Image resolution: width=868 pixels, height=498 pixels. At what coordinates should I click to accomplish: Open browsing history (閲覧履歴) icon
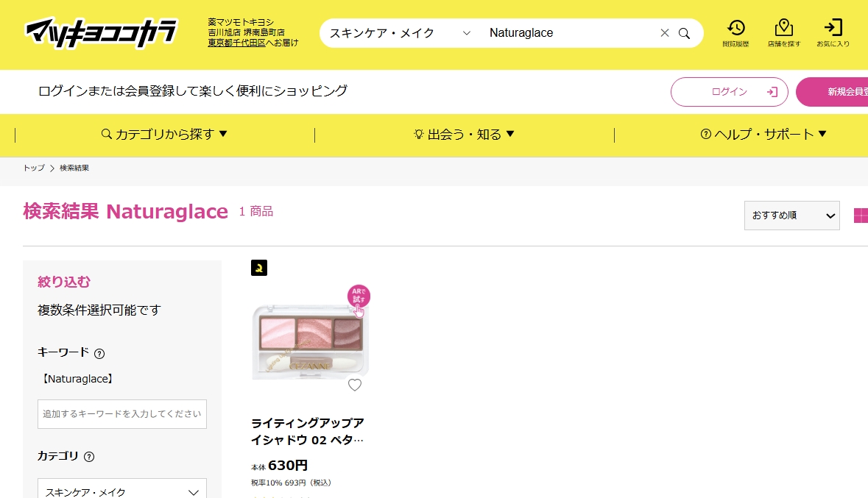point(735,32)
